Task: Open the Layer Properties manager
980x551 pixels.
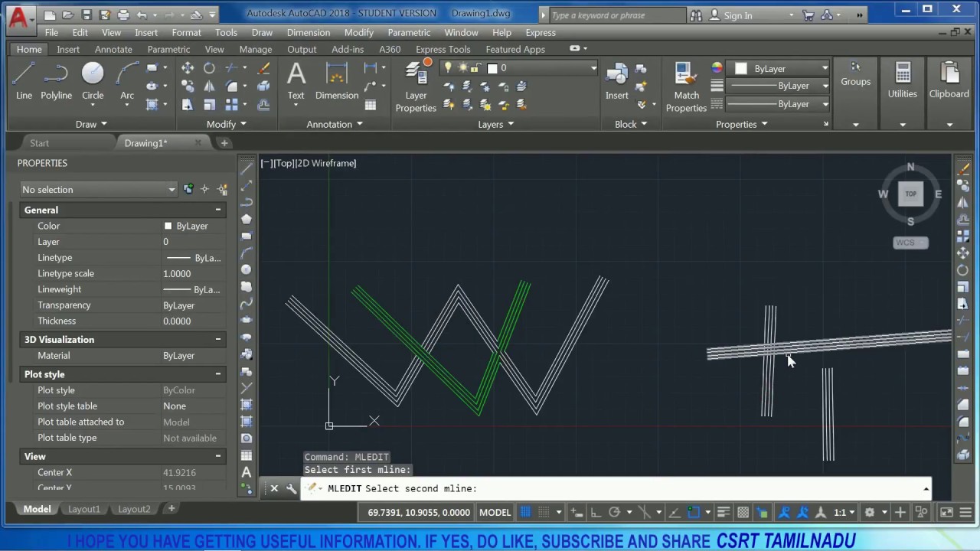Action: [416, 86]
